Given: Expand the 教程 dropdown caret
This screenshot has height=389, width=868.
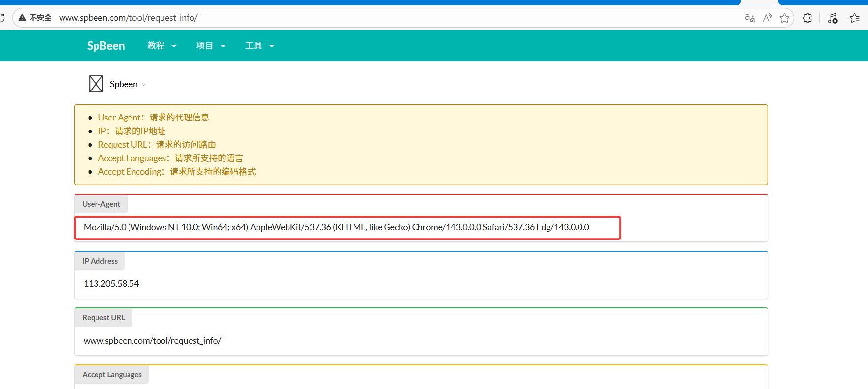Looking at the screenshot, I should coord(174,46).
